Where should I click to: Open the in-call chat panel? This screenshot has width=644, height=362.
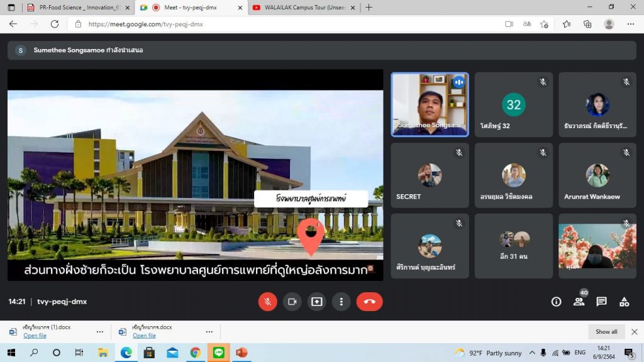tap(602, 302)
